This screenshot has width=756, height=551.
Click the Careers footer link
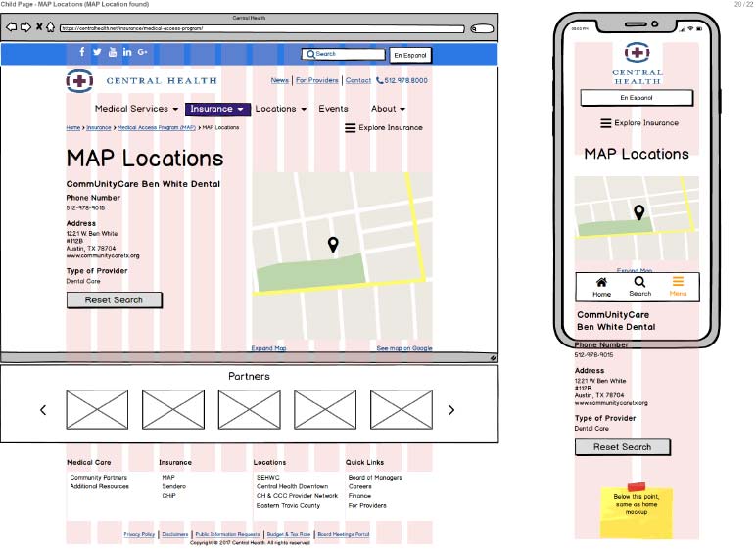pyautogui.click(x=360, y=486)
